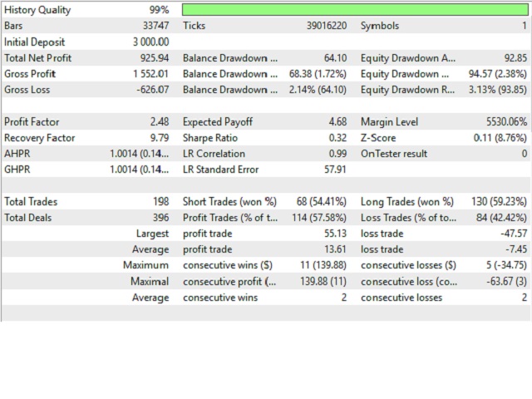This screenshot has height=399, width=532.
Task: Click the Total Deals value 396
Action: coord(160,218)
